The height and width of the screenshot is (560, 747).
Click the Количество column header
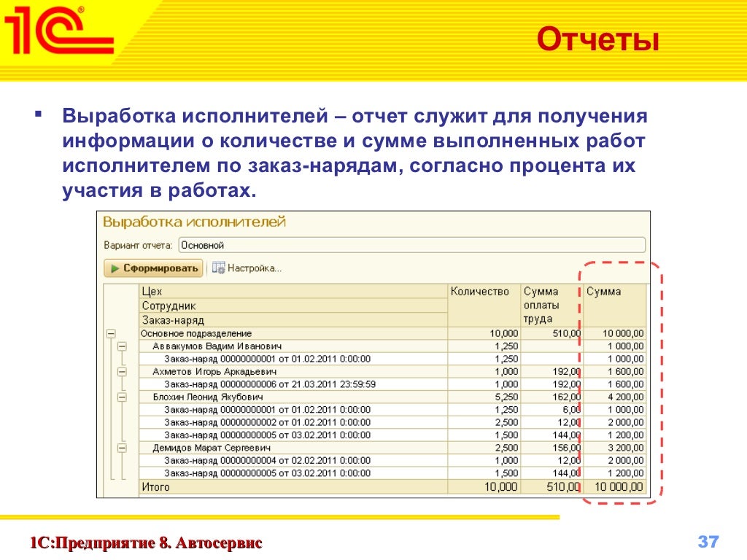coord(484,306)
